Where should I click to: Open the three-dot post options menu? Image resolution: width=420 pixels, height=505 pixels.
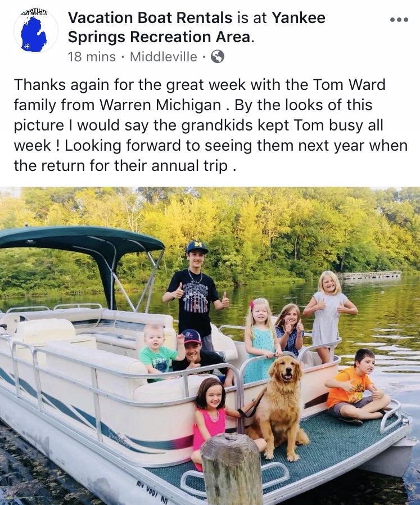point(399,20)
